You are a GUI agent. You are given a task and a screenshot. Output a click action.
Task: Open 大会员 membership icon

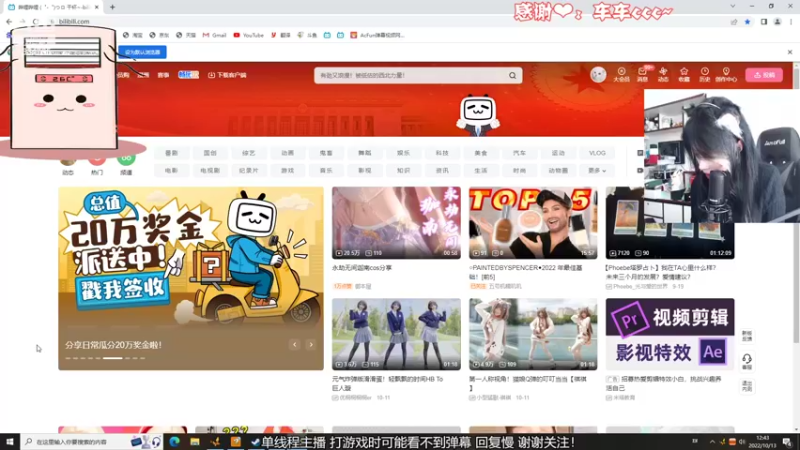(x=621, y=74)
